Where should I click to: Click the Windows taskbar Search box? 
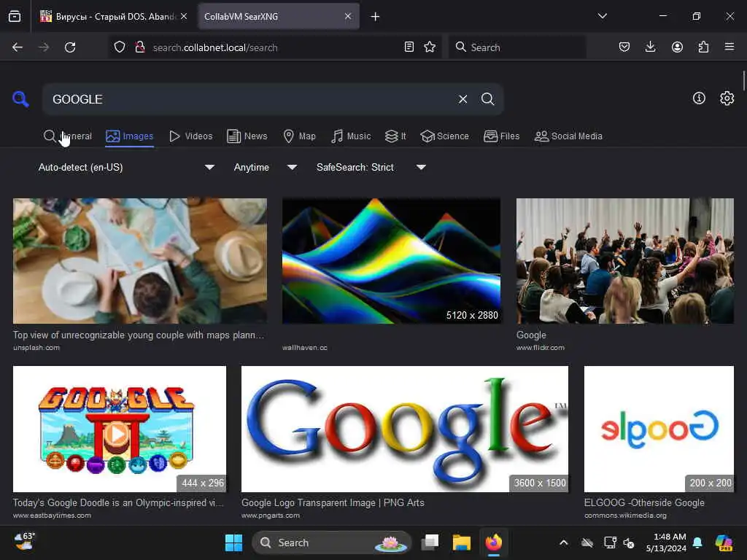coord(332,542)
